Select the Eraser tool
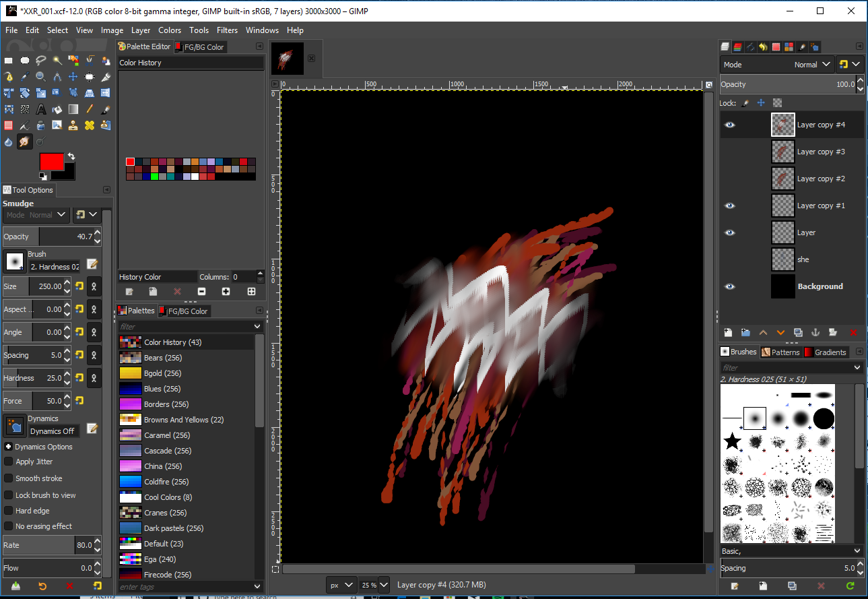 tap(9, 125)
